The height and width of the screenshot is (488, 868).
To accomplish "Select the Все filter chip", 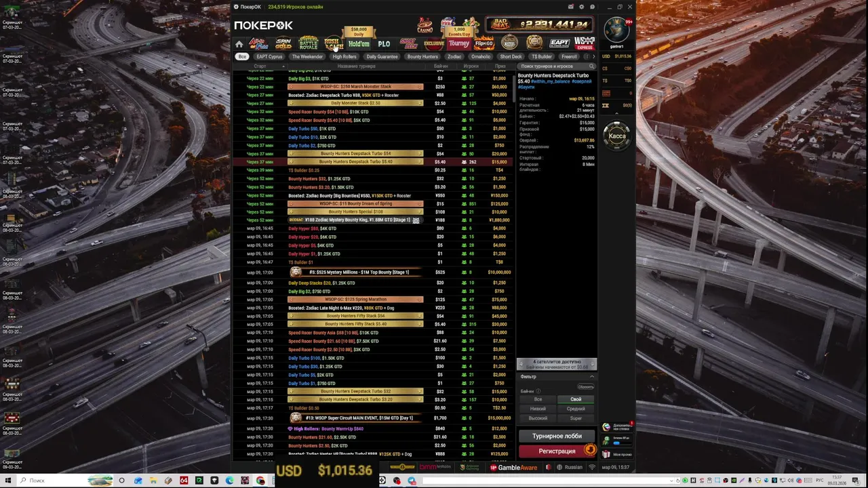I will click(x=242, y=57).
